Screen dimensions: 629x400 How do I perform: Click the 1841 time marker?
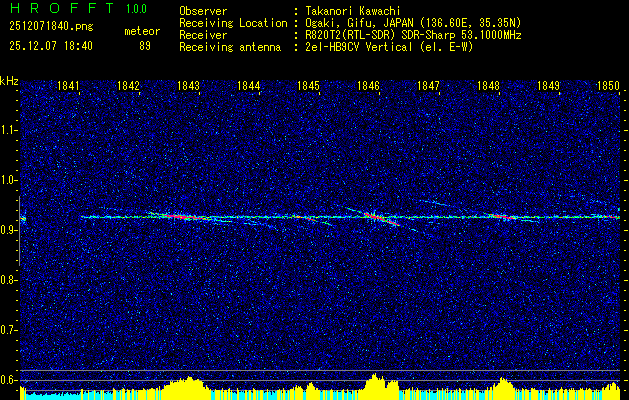pyautogui.click(x=69, y=86)
